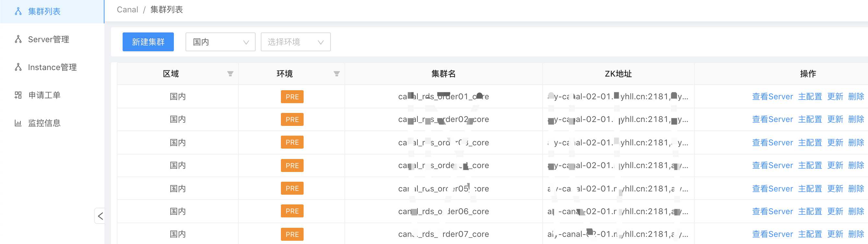Click the Canal breadcrumb link
Viewport: 868px width, 244px height.
127,10
